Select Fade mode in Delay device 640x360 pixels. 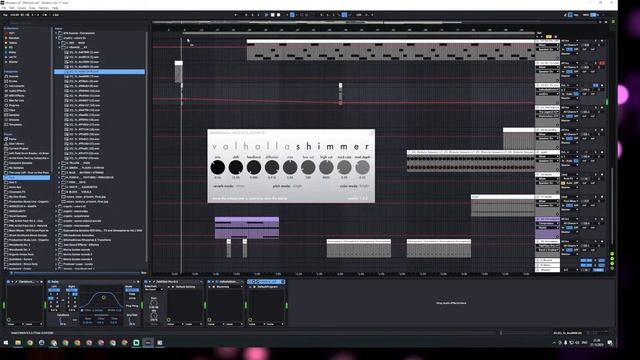pos(132,294)
